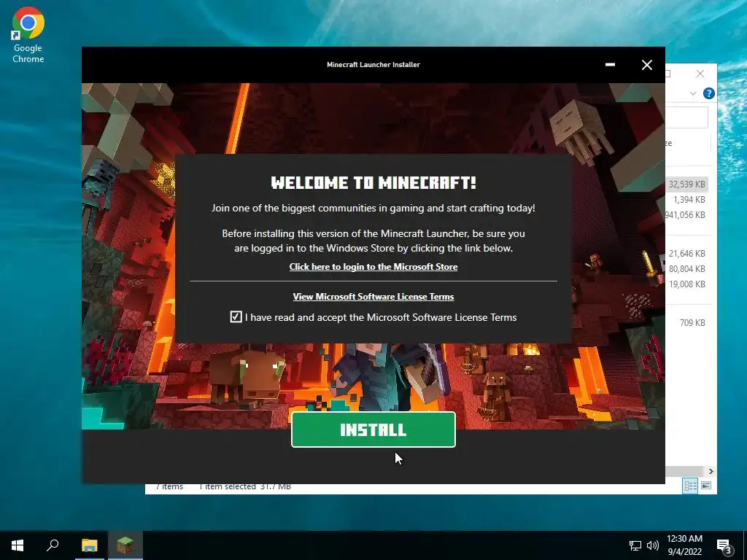Select Minecraft installer taskbar icon
Screen dimensions: 747x560
[125, 545]
